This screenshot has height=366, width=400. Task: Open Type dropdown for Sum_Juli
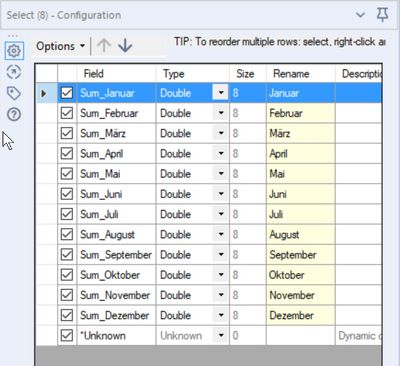pos(220,214)
